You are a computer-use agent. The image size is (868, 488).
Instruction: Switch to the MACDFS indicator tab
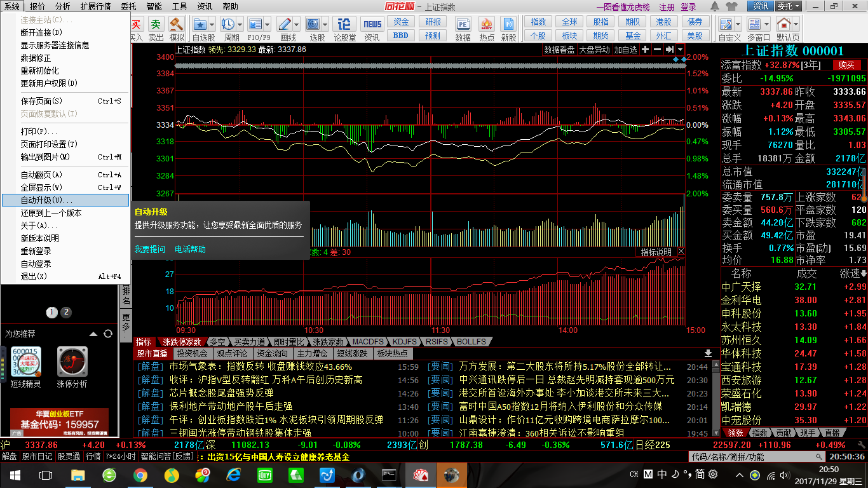(369, 342)
